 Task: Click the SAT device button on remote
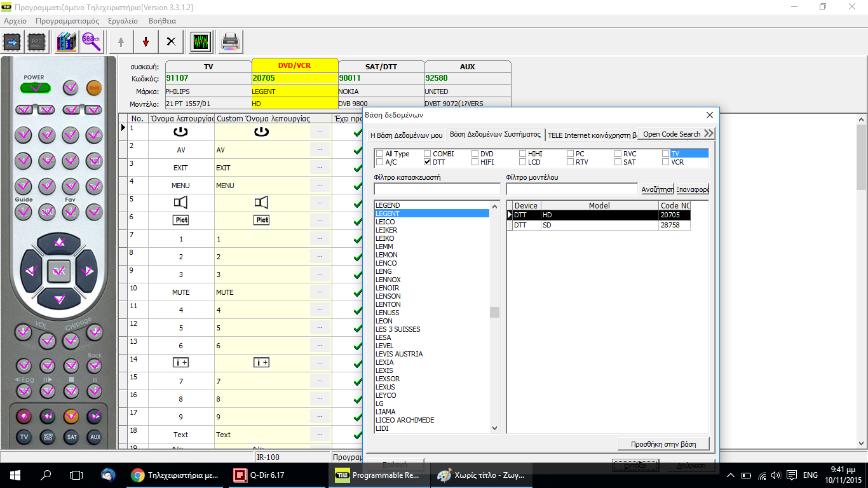tap(71, 437)
